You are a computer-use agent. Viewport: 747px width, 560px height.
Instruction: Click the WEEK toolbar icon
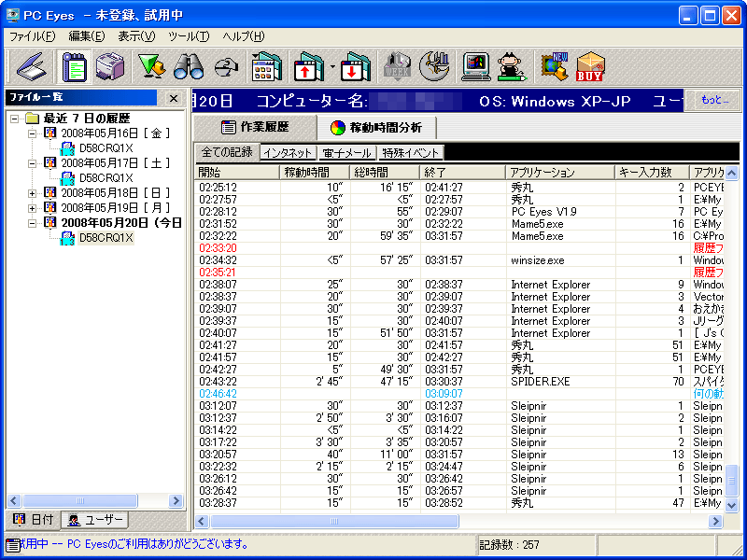(x=397, y=66)
